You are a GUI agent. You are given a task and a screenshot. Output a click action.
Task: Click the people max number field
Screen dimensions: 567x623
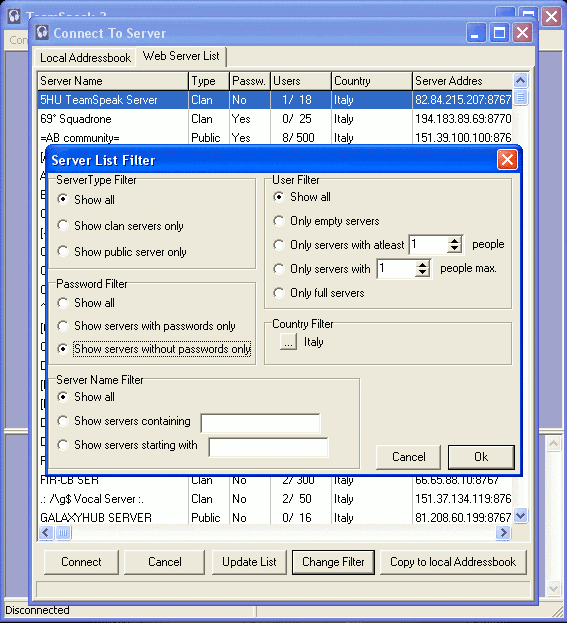397,269
